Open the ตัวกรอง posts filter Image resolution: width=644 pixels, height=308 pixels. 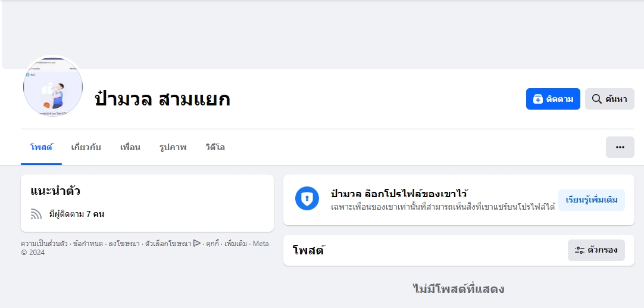click(x=596, y=250)
